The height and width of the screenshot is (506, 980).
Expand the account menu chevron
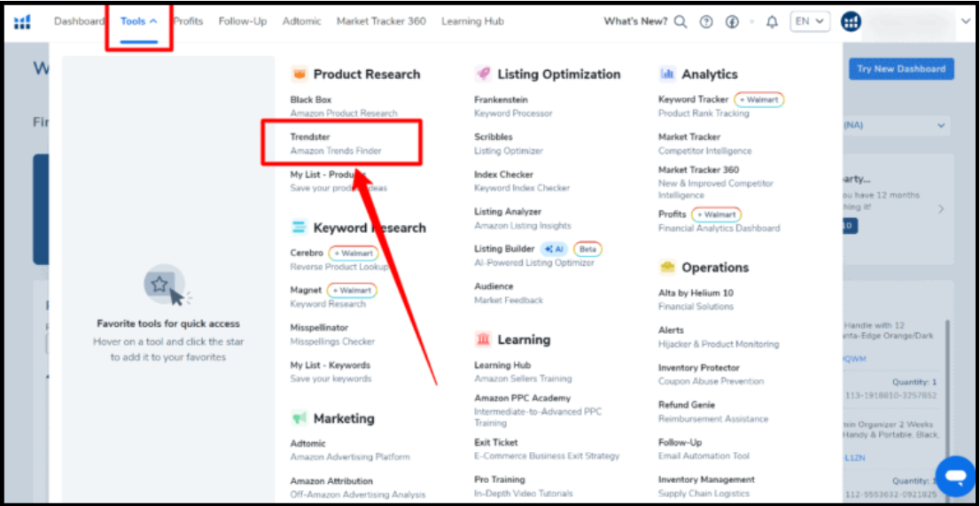[x=965, y=22]
